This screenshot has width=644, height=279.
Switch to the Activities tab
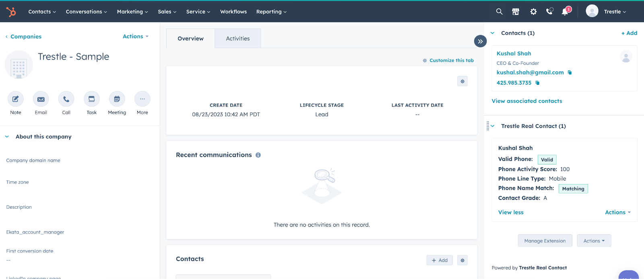(x=238, y=39)
